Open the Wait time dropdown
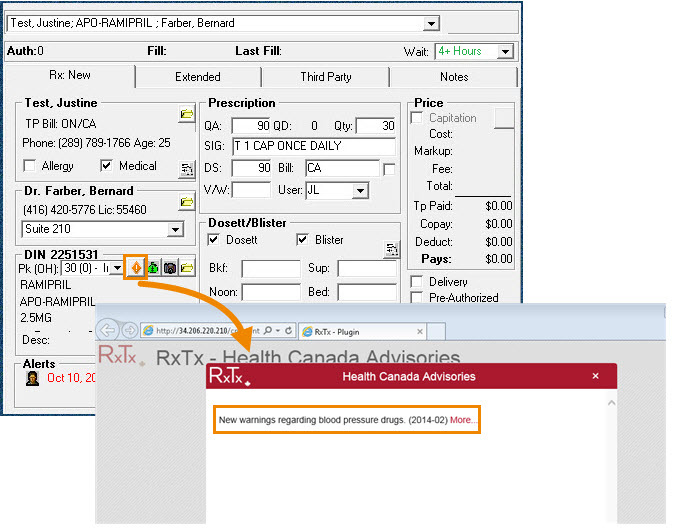The image size is (674, 531). (506, 52)
